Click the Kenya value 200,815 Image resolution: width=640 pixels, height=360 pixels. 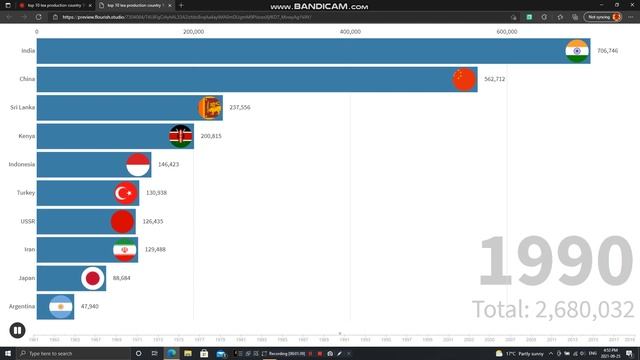point(211,136)
